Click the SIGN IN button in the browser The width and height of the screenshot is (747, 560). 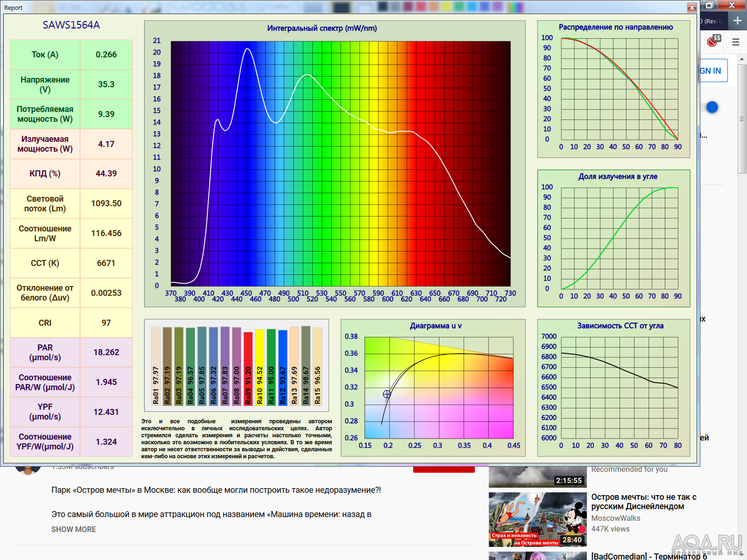click(x=713, y=71)
